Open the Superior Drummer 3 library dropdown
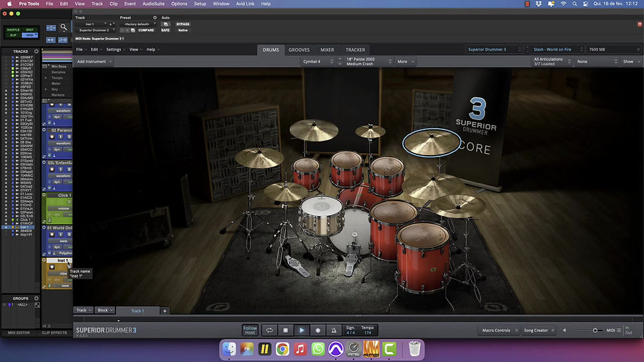Image resolution: width=644 pixels, height=362 pixels. [494, 49]
